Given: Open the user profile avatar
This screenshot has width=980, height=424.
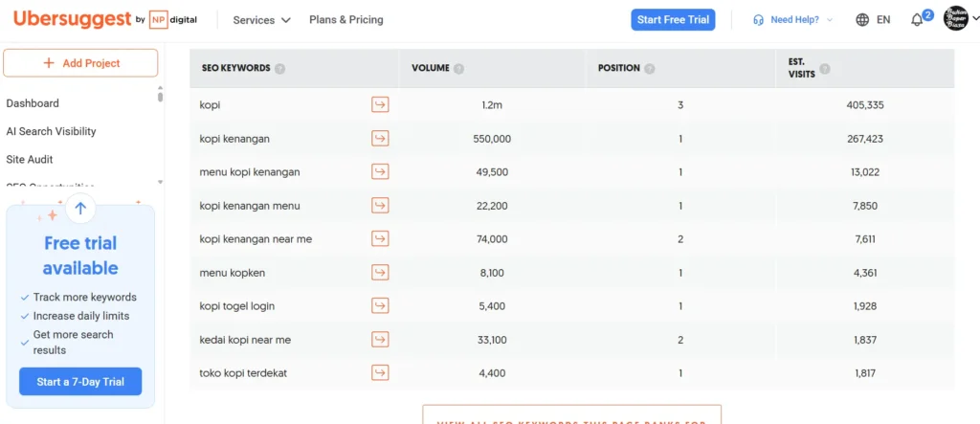Looking at the screenshot, I should tap(955, 19).
